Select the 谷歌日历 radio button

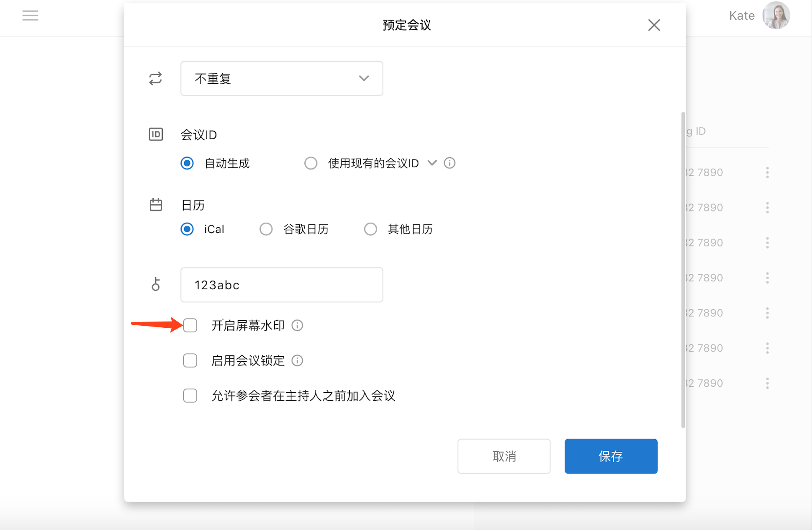(266, 229)
